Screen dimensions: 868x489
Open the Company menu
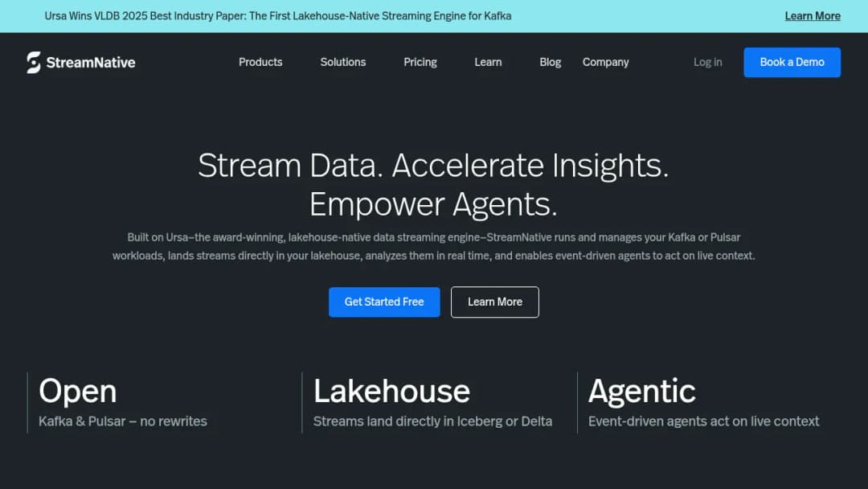coord(606,62)
